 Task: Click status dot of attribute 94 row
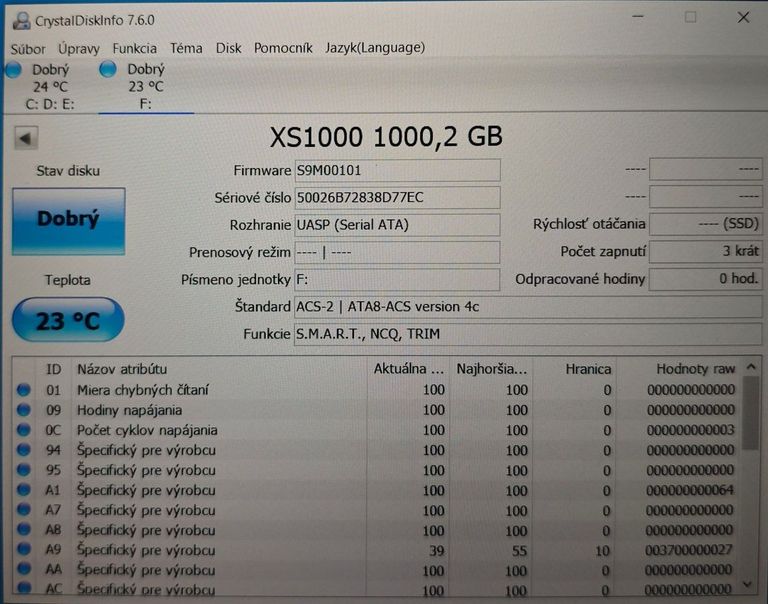24,450
